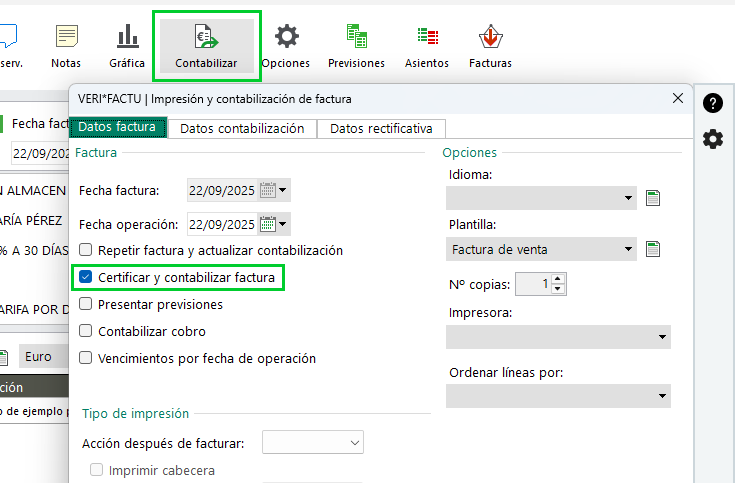Open the Plantilla dropdown showing Factura de venta
Viewport: 735px width, 483px height.
coord(541,249)
